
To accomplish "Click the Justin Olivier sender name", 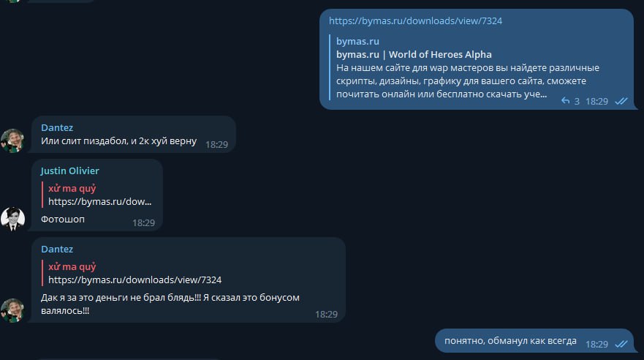I will 69,170.
